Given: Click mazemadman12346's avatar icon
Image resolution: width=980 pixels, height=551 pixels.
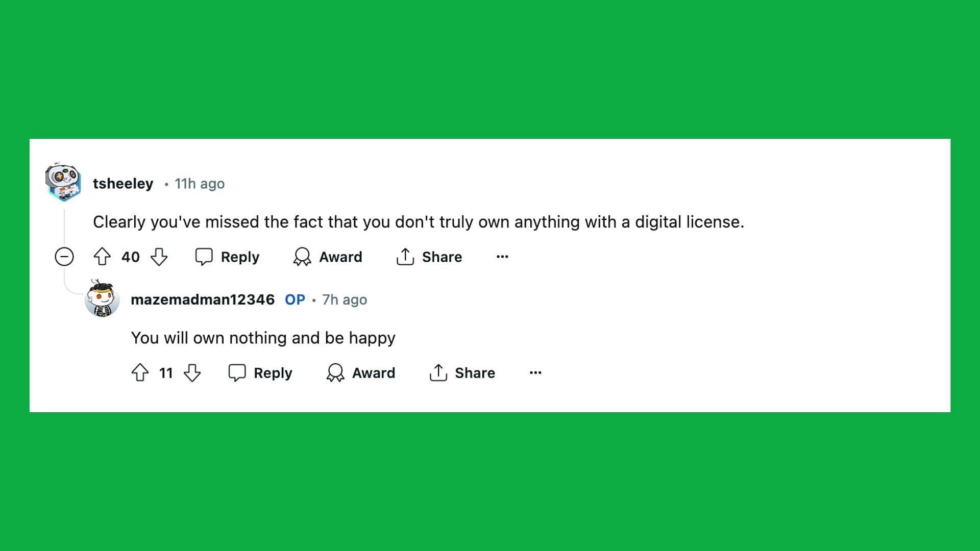Looking at the screenshot, I should pyautogui.click(x=102, y=299).
